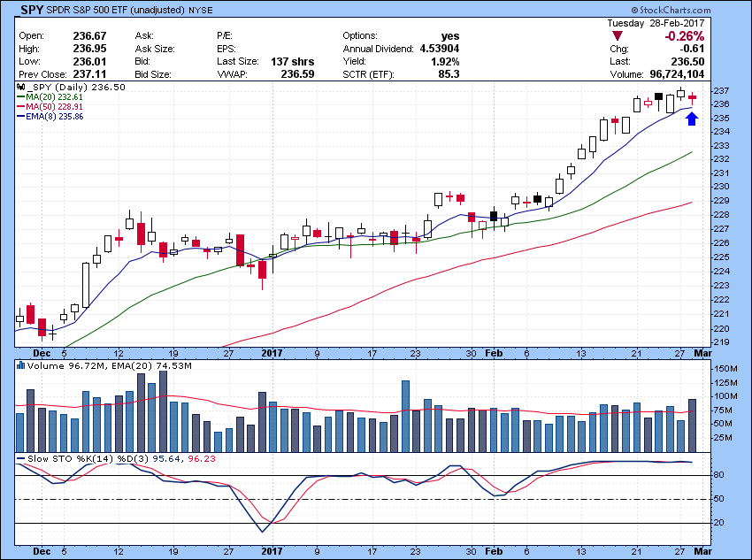The width and height of the screenshot is (752, 560).
Task: Click the P/E label
Action: pyautogui.click(x=225, y=36)
